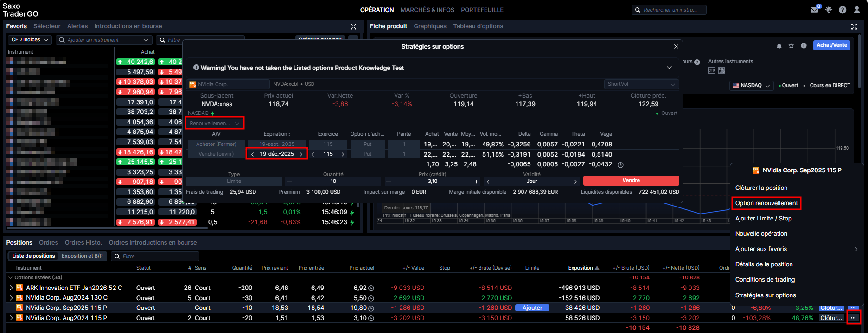Click the Achat/Vente button

832,45
